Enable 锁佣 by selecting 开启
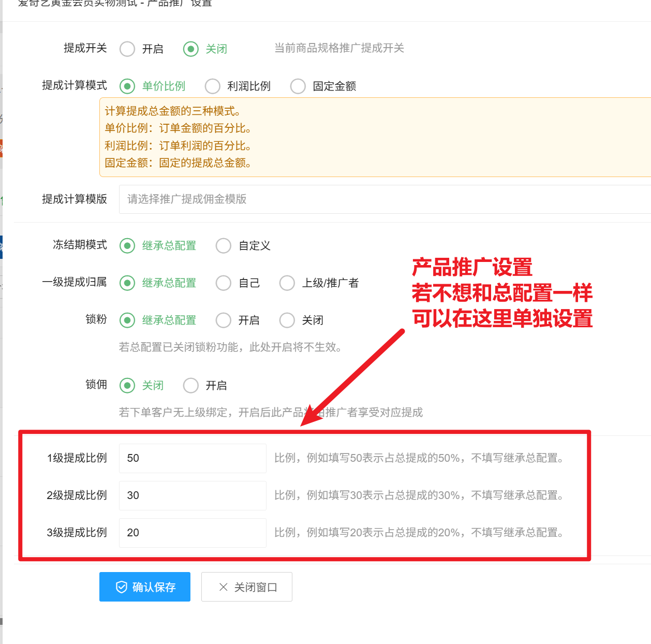The image size is (651, 644). pos(191,386)
